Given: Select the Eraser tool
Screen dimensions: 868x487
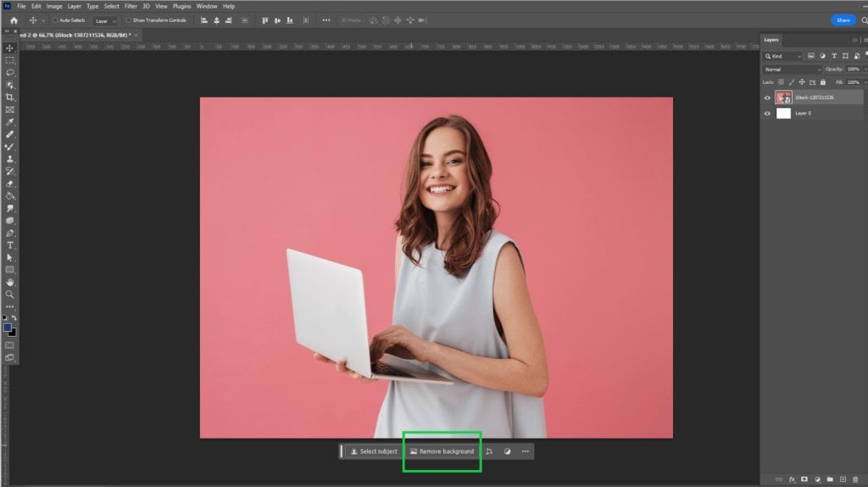Looking at the screenshot, I should (x=10, y=183).
